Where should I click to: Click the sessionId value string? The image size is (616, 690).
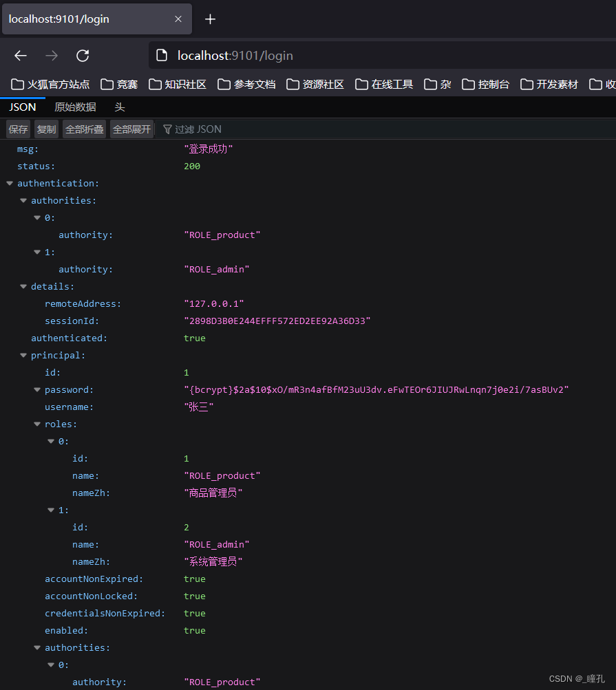(277, 321)
